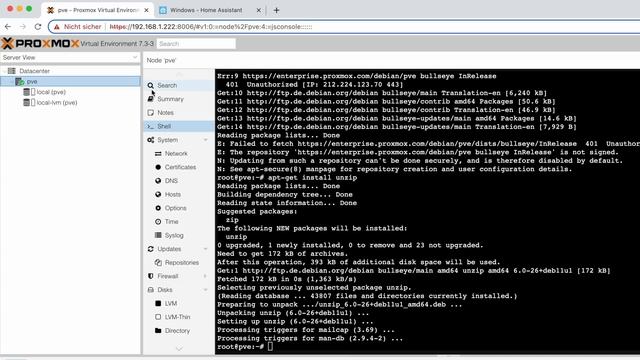Click the Notes icon

pos(151,113)
